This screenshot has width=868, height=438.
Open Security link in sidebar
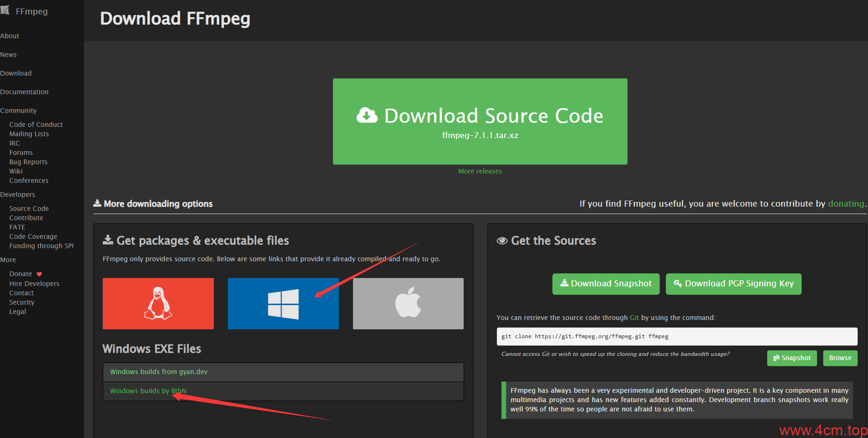click(22, 302)
